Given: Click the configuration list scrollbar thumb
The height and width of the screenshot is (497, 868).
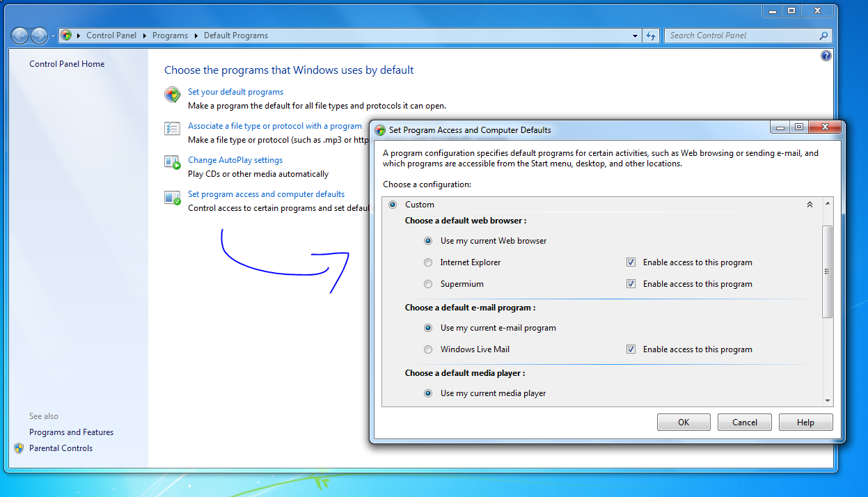Looking at the screenshot, I should (x=828, y=271).
